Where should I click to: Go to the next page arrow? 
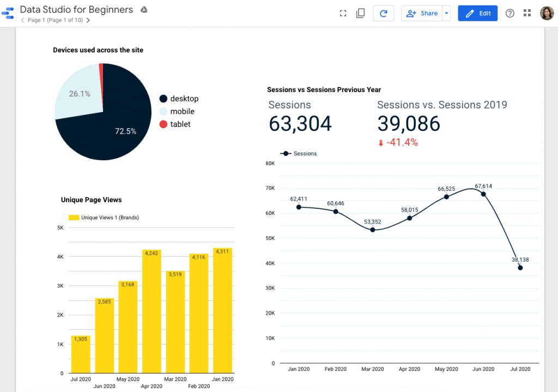coord(88,20)
